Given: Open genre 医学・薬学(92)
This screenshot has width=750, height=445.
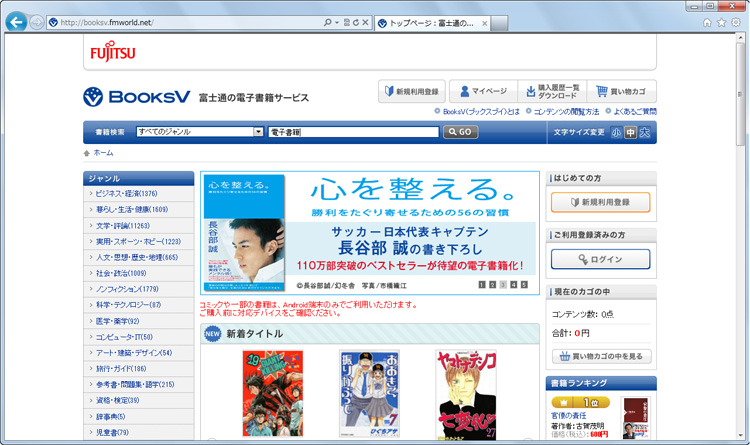Looking at the screenshot, I should (118, 321).
